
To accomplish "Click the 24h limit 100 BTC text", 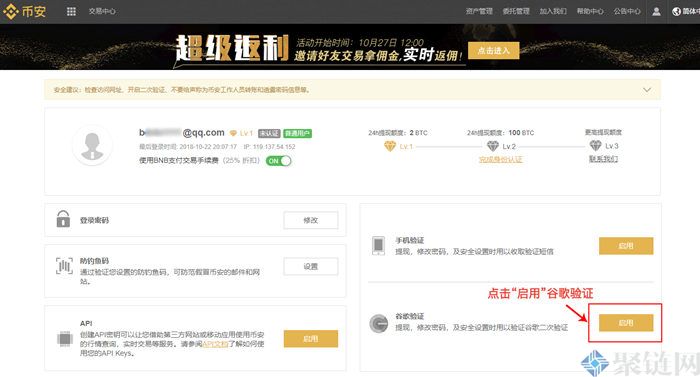I will click(x=500, y=133).
